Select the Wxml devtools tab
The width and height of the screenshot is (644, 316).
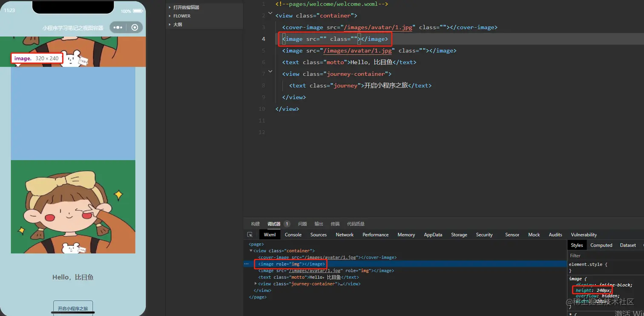click(x=270, y=235)
